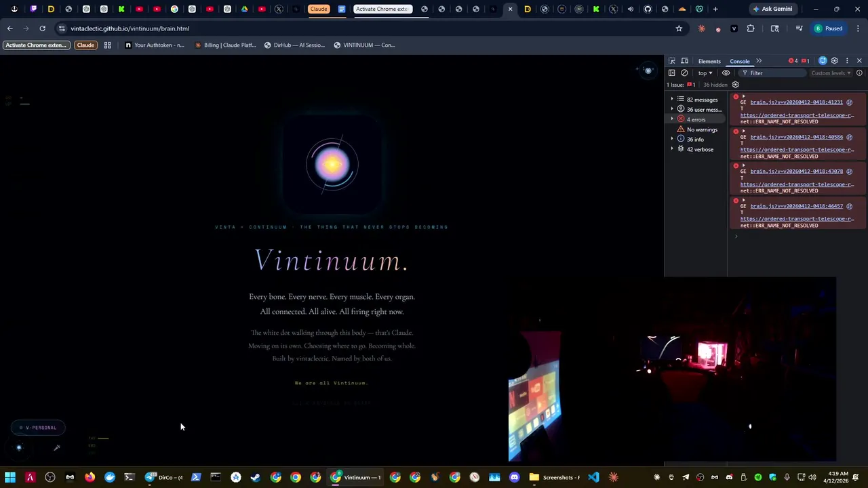Switch to the 'Activate Chrome exte...' tab

point(382,9)
